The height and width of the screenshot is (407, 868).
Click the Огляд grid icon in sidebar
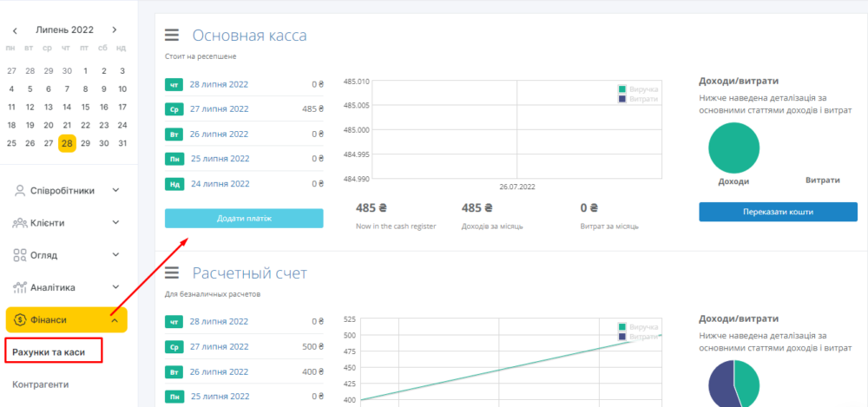[20, 255]
